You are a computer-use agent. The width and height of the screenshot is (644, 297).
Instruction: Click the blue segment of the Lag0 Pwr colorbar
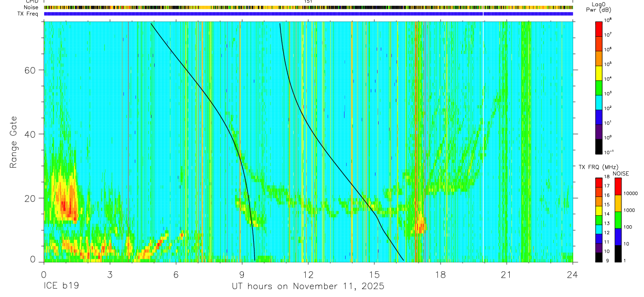[599, 116]
